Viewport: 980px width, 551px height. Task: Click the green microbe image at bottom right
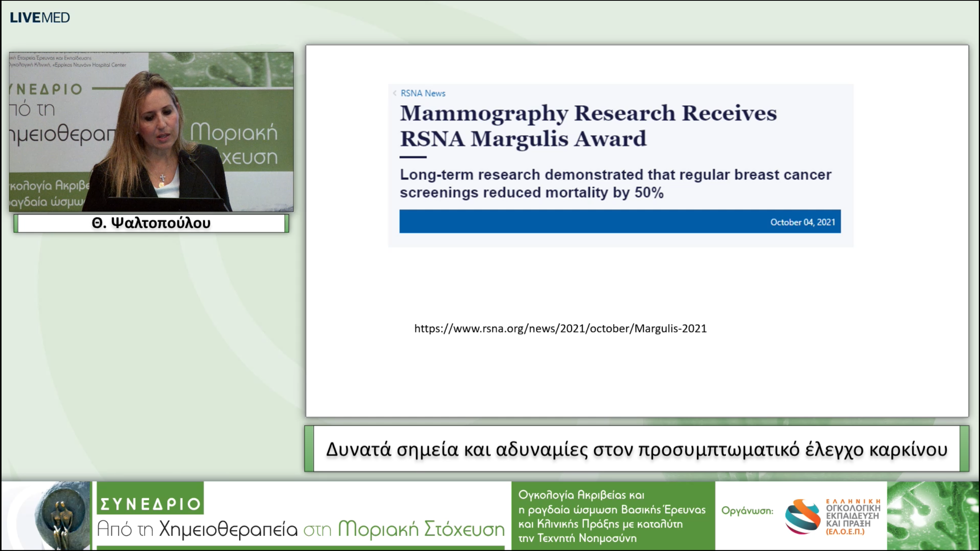(933, 516)
